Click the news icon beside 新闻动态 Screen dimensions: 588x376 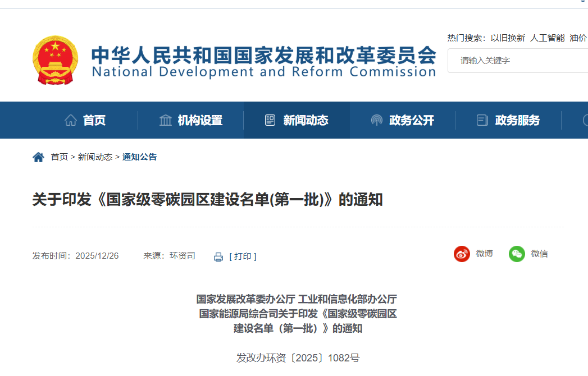[x=270, y=120]
